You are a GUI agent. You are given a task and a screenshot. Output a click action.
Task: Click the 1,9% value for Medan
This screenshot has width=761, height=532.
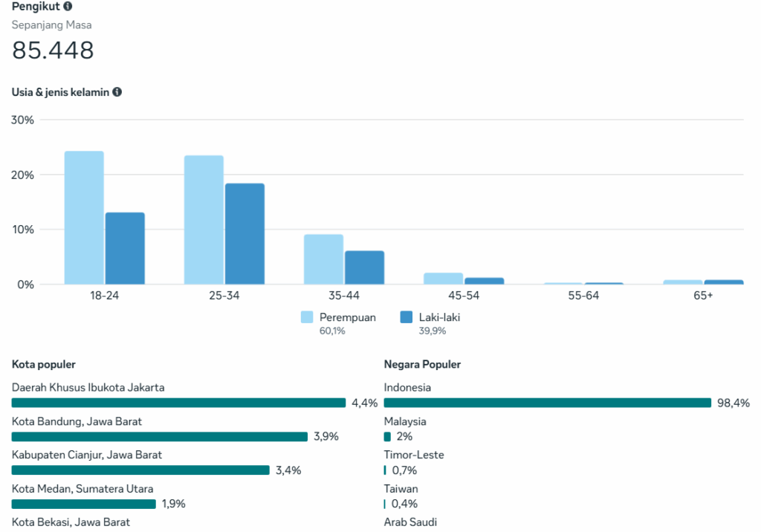[x=174, y=504]
